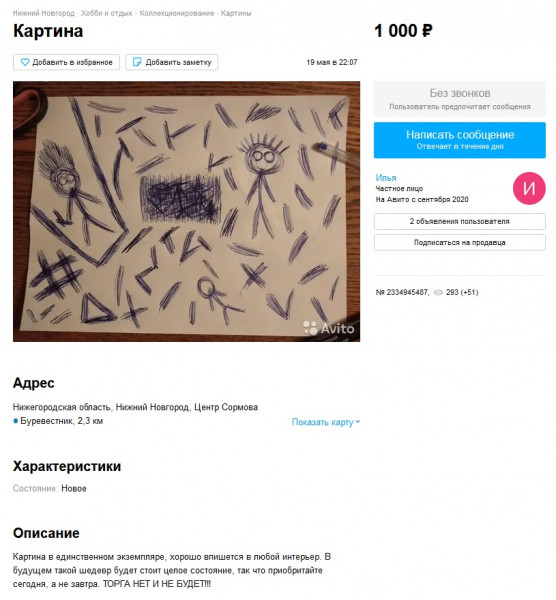The width and height of the screenshot is (556, 600).
Task: Click the note icon beside Добавить заметку
Action: [137, 62]
